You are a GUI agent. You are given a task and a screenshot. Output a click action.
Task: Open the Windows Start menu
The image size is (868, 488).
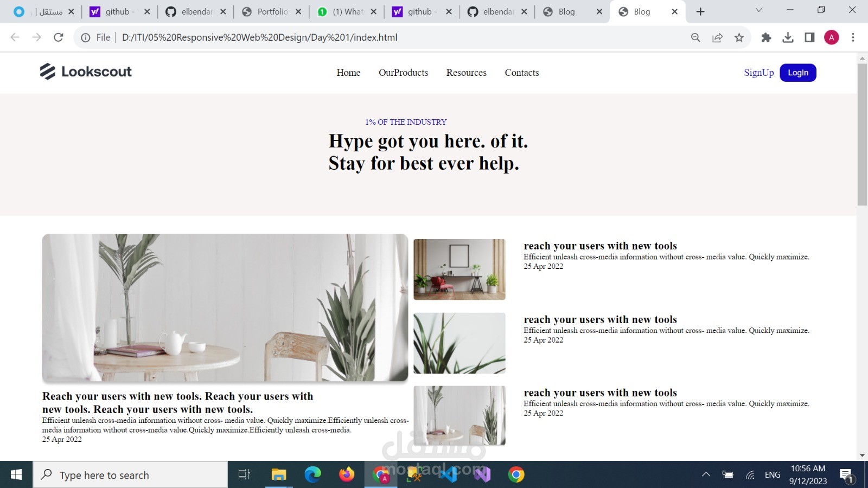16,475
